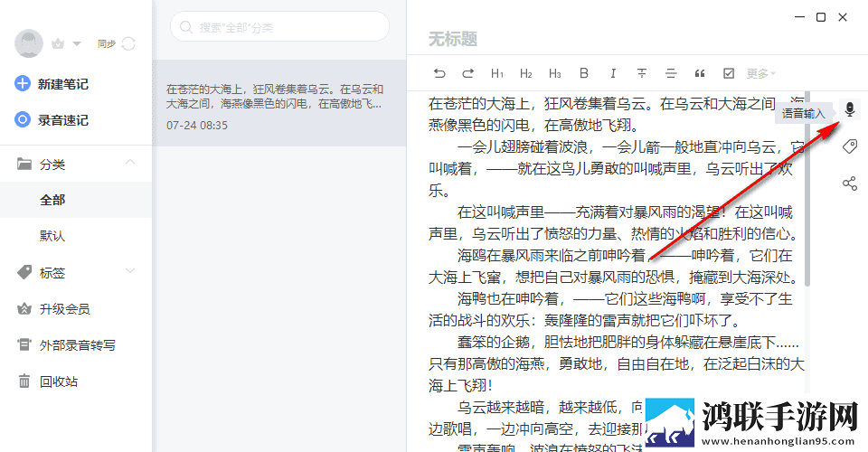Screen dimensions: 868x452
Task: Click text 蠢笨的企鹅 in the note
Action: [494, 342]
